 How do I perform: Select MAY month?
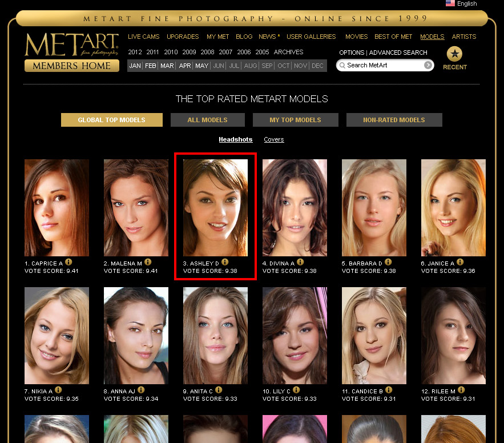[x=201, y=66]
